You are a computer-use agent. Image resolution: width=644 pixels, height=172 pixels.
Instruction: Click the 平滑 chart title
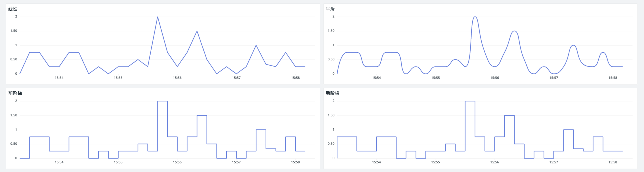click(330, 9)
